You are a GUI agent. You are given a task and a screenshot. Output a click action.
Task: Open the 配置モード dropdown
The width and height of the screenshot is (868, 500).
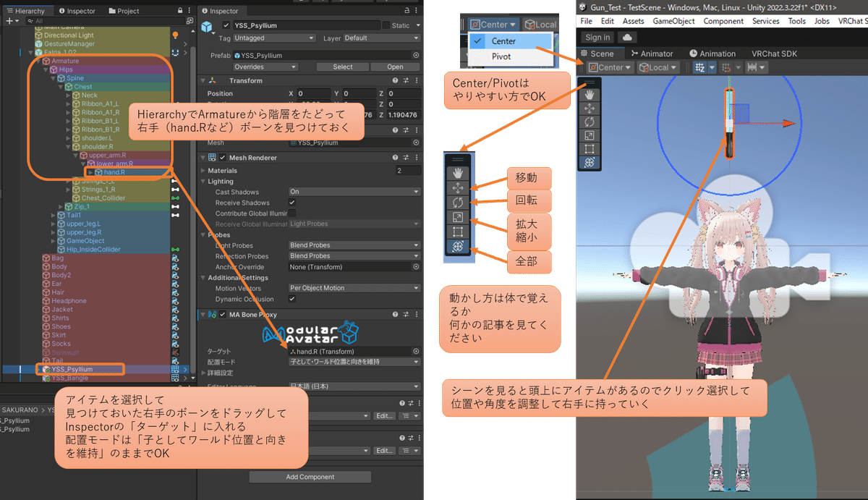(354, 362)
